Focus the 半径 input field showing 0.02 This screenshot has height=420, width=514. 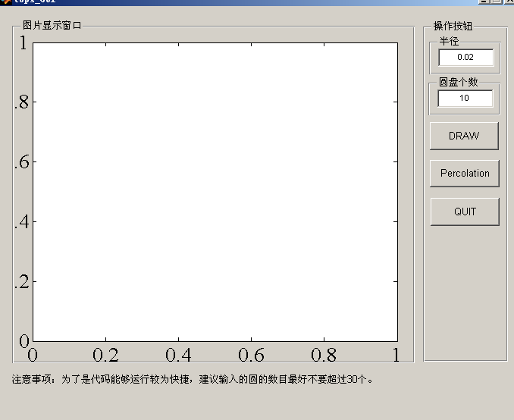pos(465,58)
